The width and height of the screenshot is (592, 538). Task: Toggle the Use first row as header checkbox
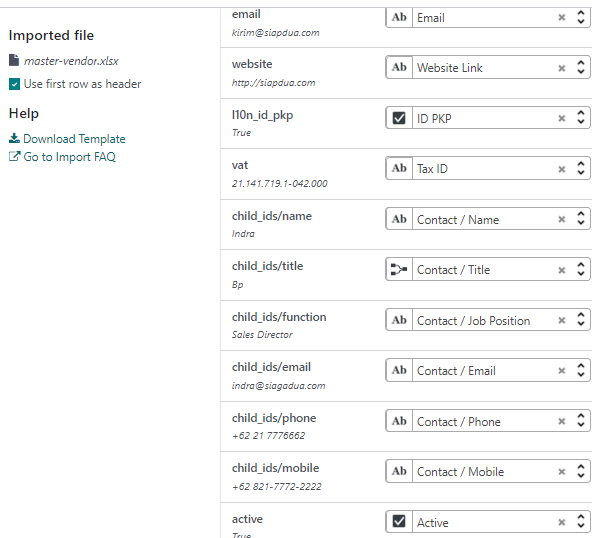click(x=14, y=84)
